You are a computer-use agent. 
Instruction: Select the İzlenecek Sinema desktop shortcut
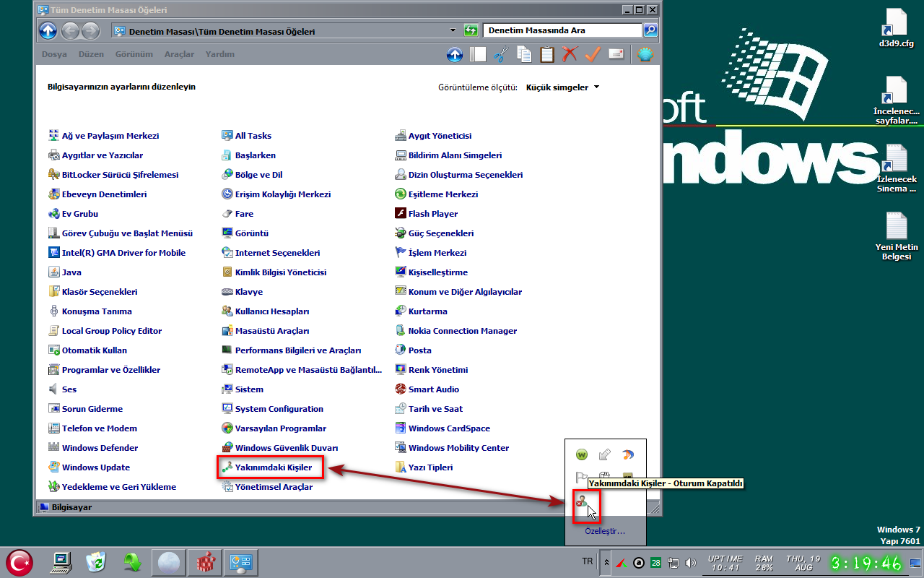(x=896, y=168)
